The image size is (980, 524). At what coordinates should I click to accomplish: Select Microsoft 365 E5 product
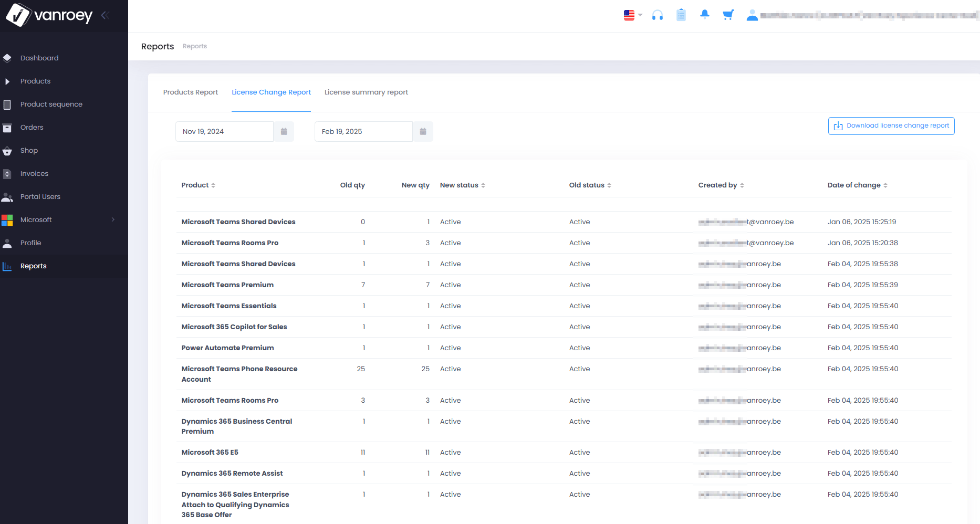pos(210,452)
